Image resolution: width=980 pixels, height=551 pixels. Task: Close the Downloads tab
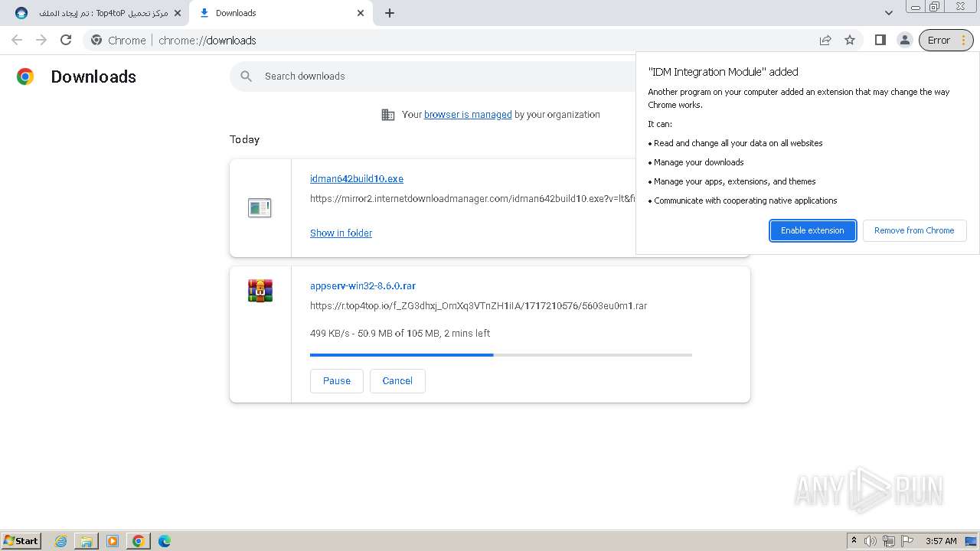361,13
